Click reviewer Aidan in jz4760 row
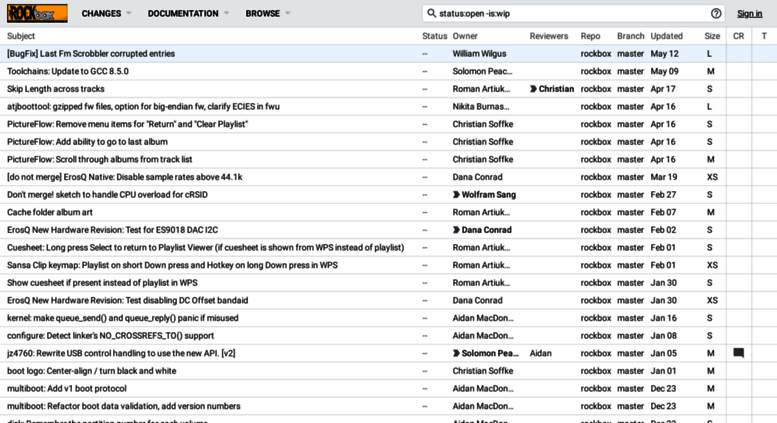The height and width of the screenshot is (423, 777). point(540,353)
